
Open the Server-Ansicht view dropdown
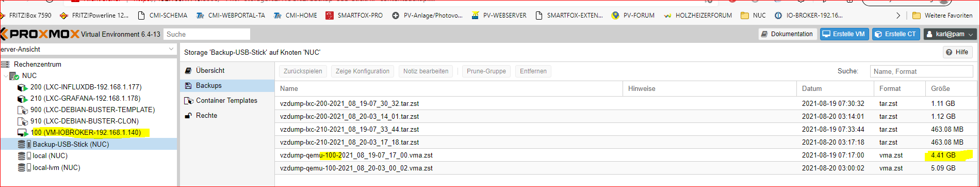171,49
